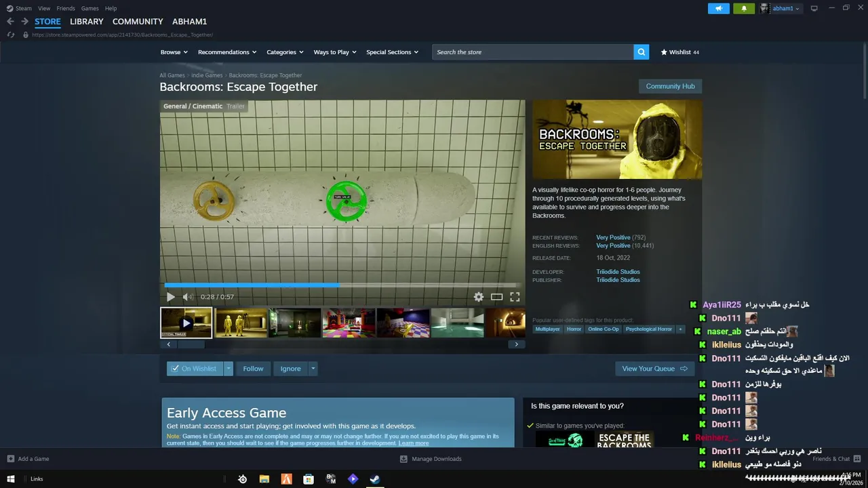Select the colorful playroom thumbnail
The image size is (868, 488).
click(349, 323)
